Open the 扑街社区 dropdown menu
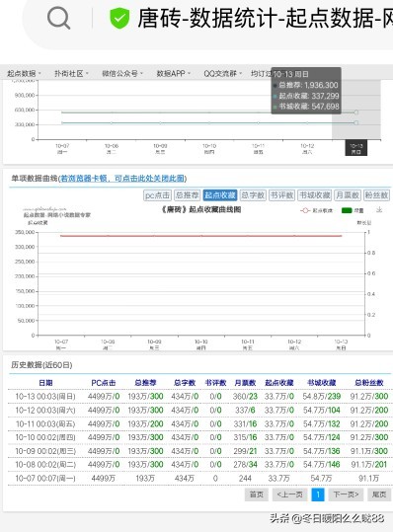 tap(71, 74)
